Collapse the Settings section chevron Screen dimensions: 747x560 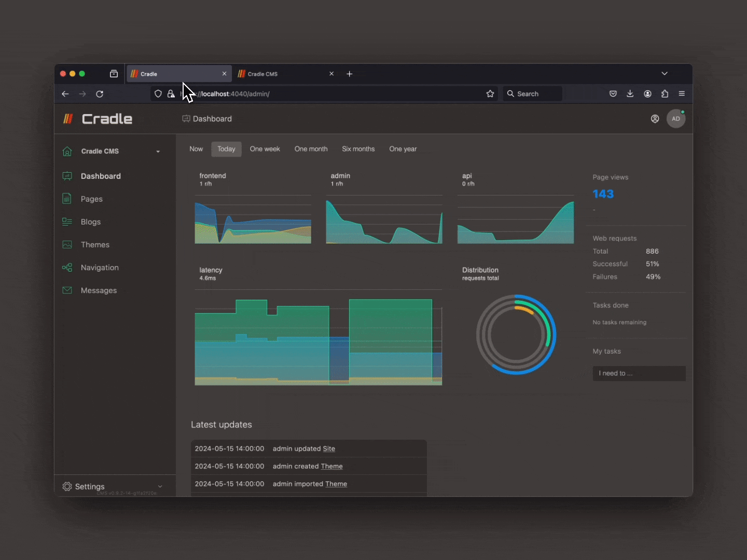coord(160,486)
